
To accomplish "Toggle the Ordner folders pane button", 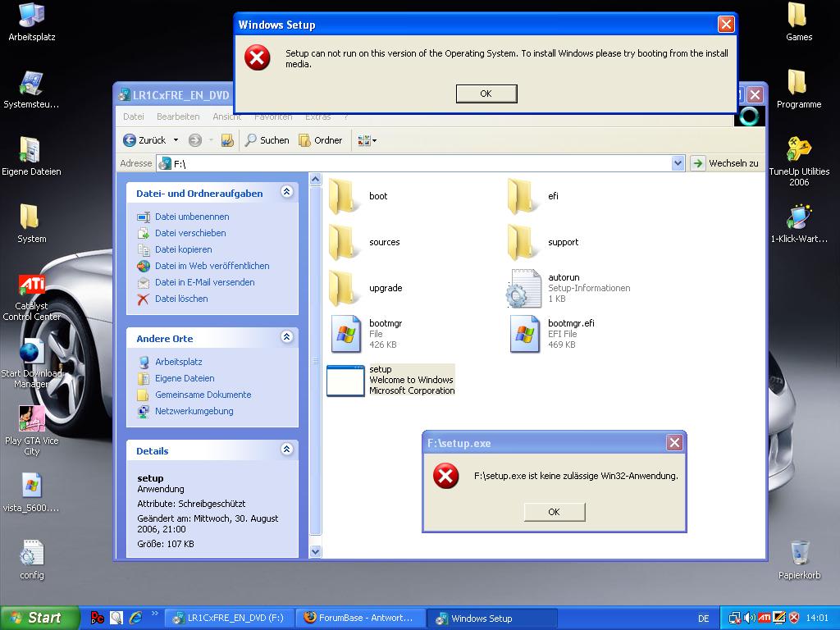I will pyautogui.click(x=321, y=140).
